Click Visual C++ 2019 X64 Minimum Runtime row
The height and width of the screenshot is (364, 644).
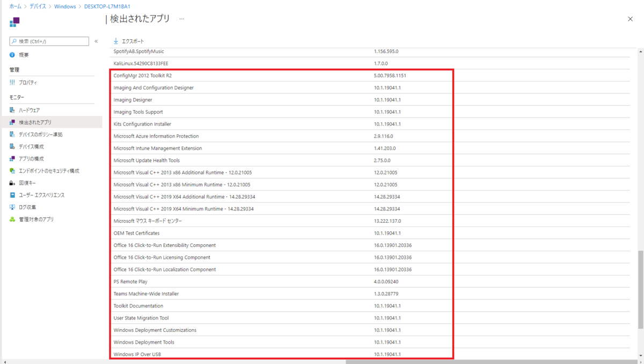point(371,209)
